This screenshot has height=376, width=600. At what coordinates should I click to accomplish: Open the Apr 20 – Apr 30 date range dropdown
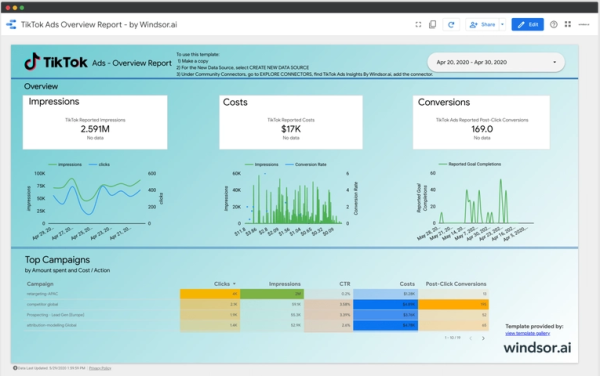pyautogui.click(x=496, y=62)
